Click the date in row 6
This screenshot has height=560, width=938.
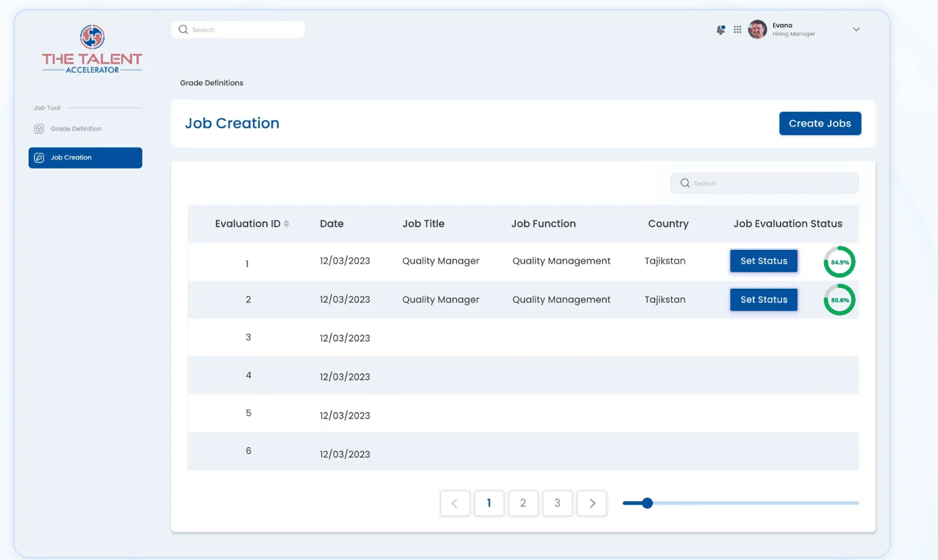point(345,453)
